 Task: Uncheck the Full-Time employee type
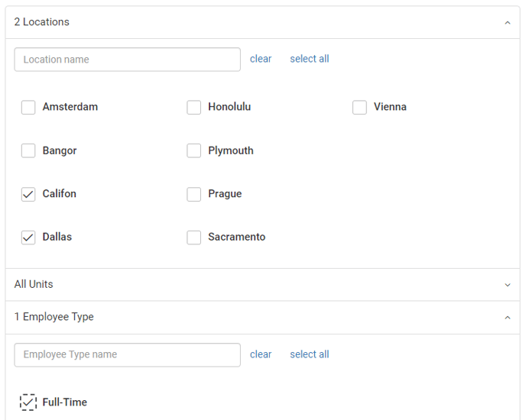(x=28, y=402)
